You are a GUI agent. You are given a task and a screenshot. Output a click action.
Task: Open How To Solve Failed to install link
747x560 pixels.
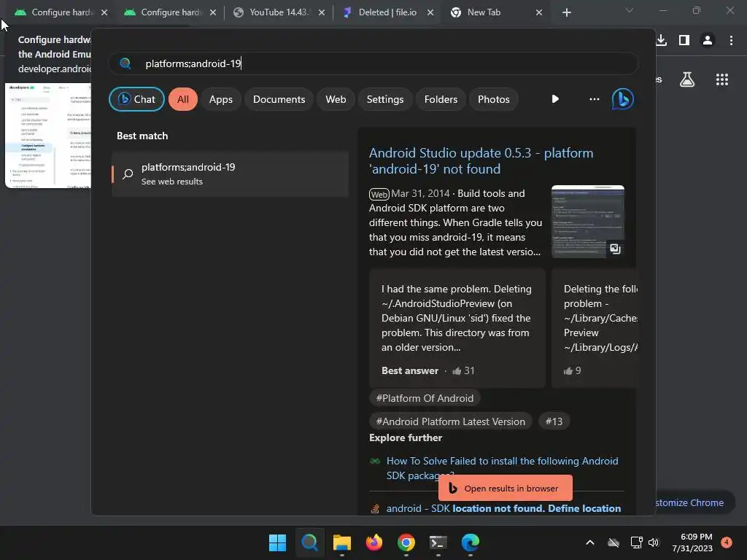pyautogui.click(x=502, y=468)
